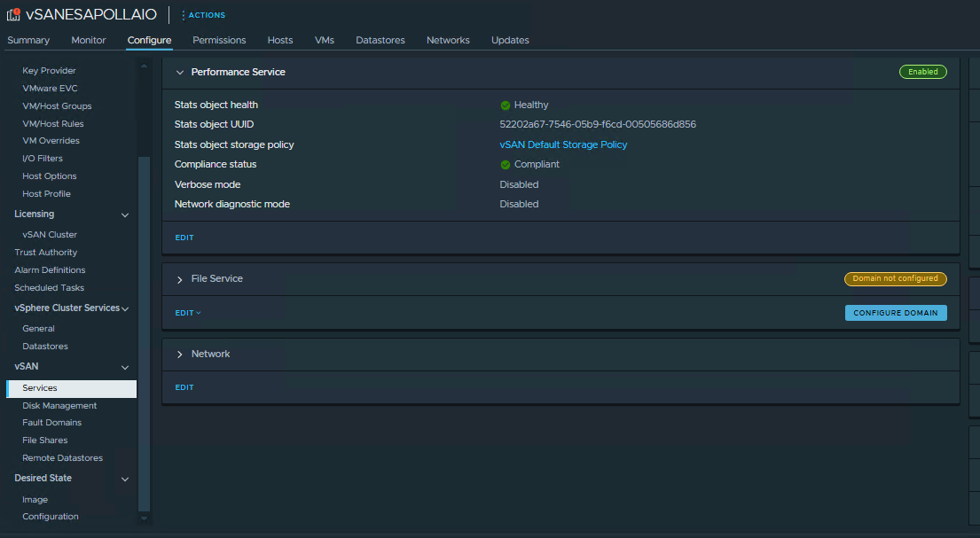This screenshot has height=538, width=980.
Task: Switch to the Summary tab
Action: (28, 40)
